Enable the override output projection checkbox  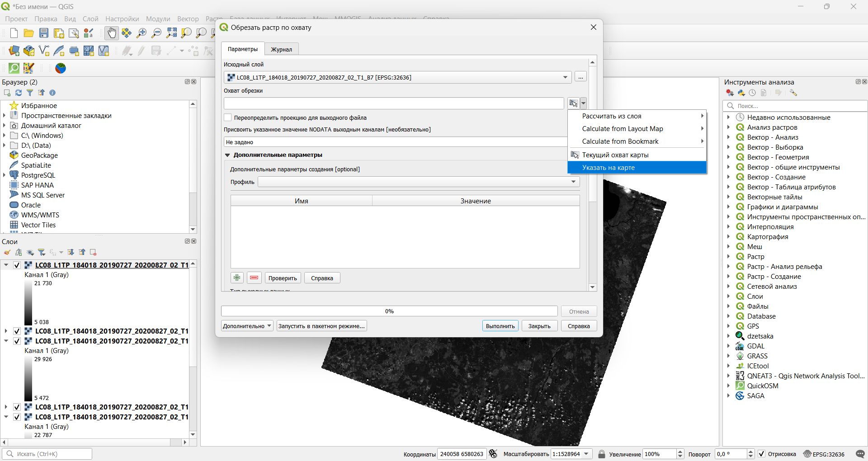click(228, 118)
